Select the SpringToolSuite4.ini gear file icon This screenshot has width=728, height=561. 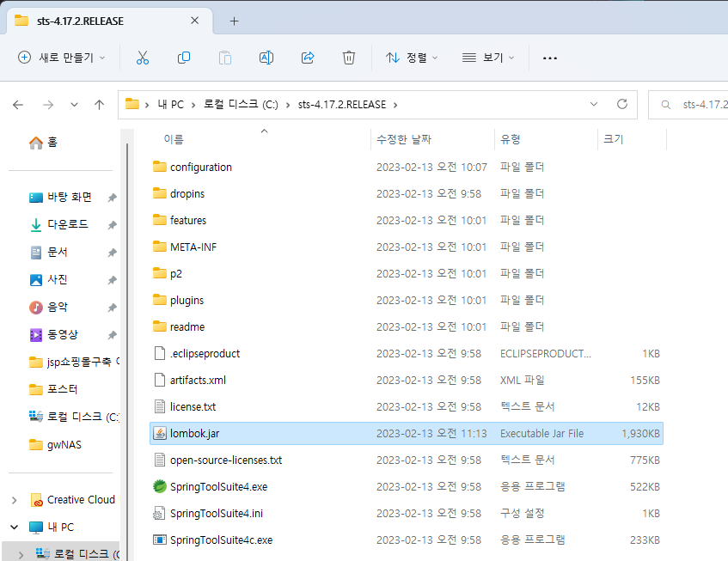coord(159,513)
